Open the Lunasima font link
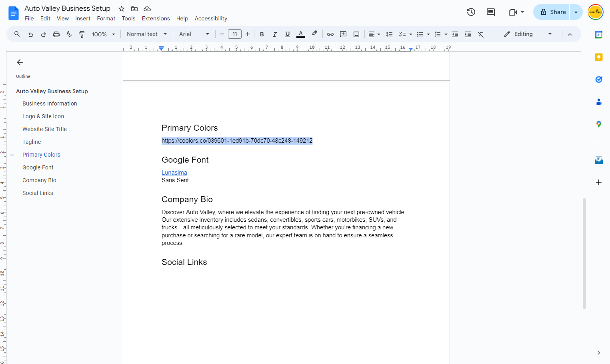 coord(174,173)
